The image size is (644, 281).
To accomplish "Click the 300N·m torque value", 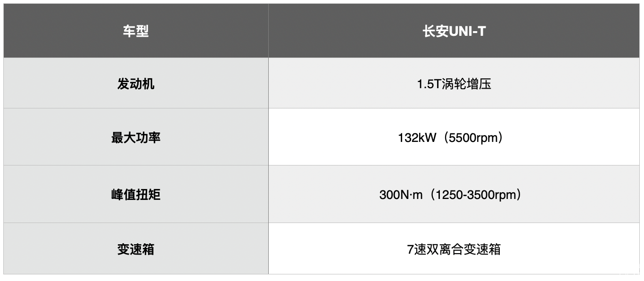I will pyautogui.click(x=401, y=195).
